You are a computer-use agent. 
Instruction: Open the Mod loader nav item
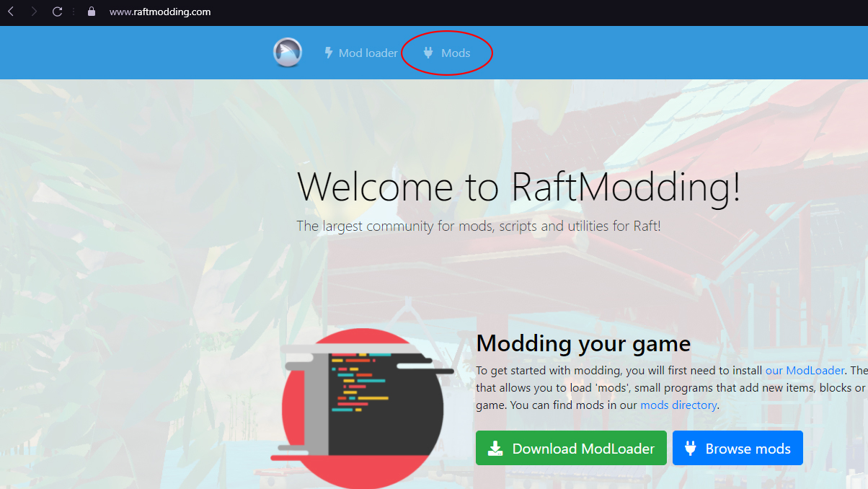click(x=361, y=53)
